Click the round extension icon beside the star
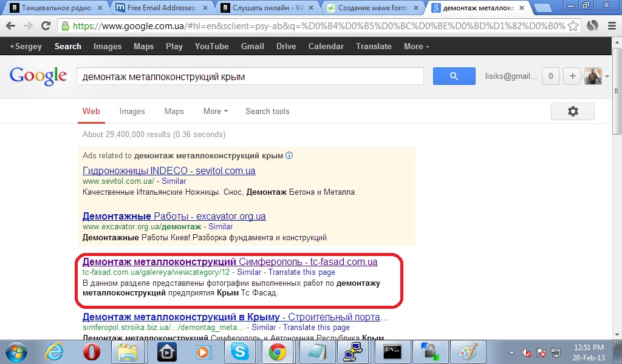 [x=592, y=26]
